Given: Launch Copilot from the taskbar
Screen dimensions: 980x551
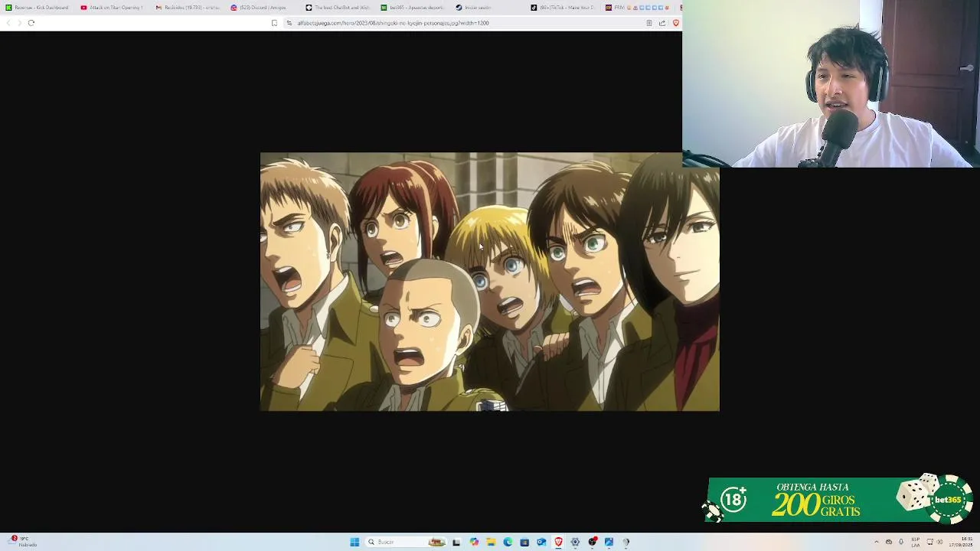Looking at the screenshot, I should (474, 542).
